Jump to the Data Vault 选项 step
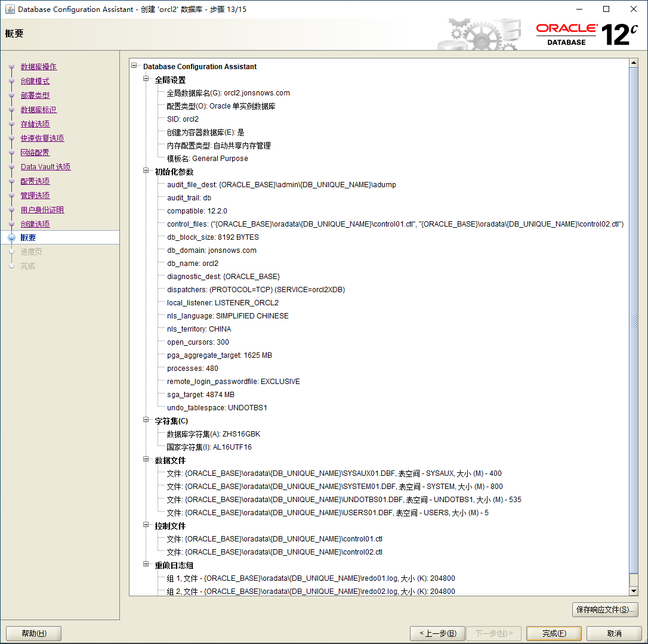 (x=45, y=167)
